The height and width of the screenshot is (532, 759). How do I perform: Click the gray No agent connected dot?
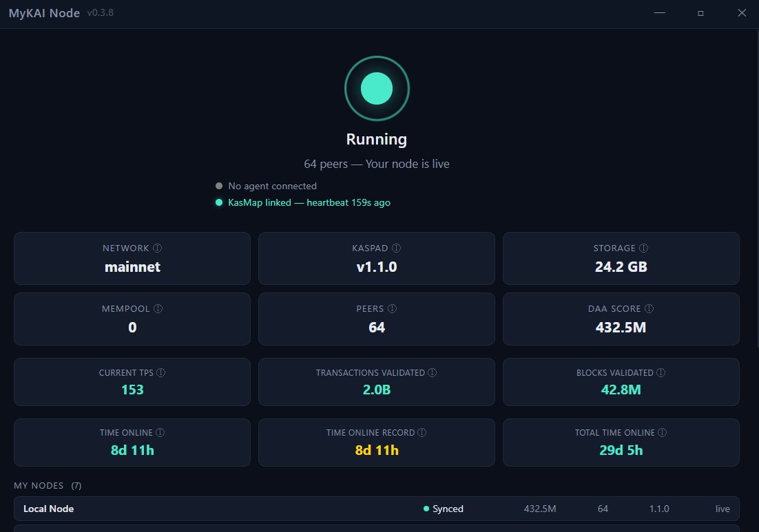coord(219,186)
